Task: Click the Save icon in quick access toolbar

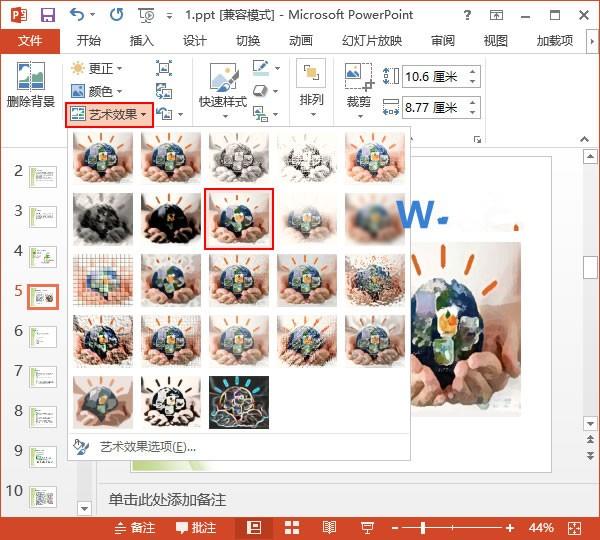Action: (x=48, y=15)
